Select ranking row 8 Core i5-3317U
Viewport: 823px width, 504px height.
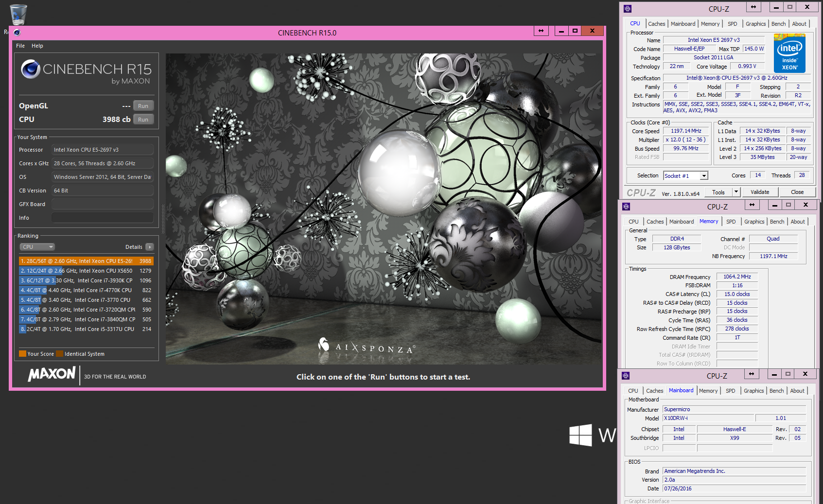(87, 329)
